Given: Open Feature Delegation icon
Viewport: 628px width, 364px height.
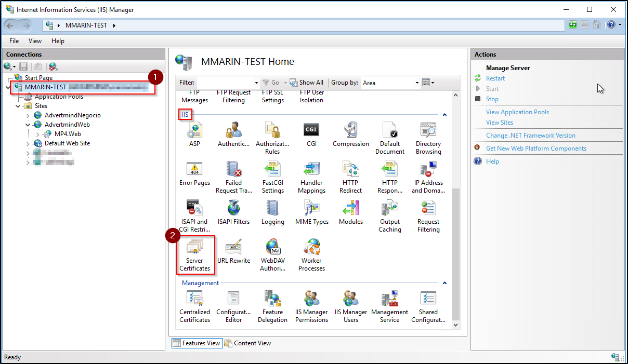Looking at the screenshot, I should pyautogui.click(x=272, y=306).
